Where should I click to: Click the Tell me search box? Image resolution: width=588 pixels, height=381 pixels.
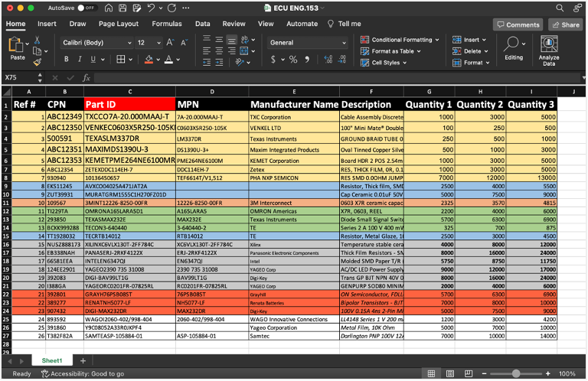345,24
